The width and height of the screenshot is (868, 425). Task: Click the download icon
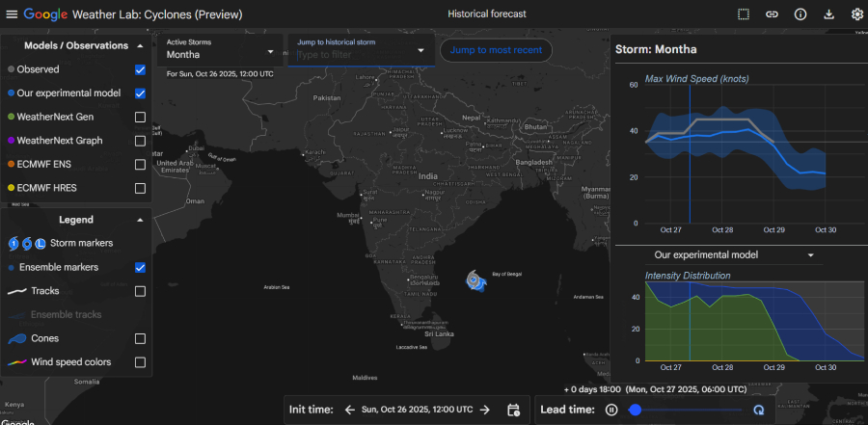(828, 14)
